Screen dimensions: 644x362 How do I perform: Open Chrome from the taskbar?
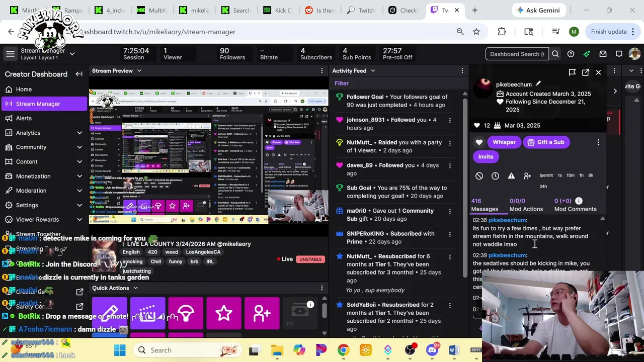[343, 350]
